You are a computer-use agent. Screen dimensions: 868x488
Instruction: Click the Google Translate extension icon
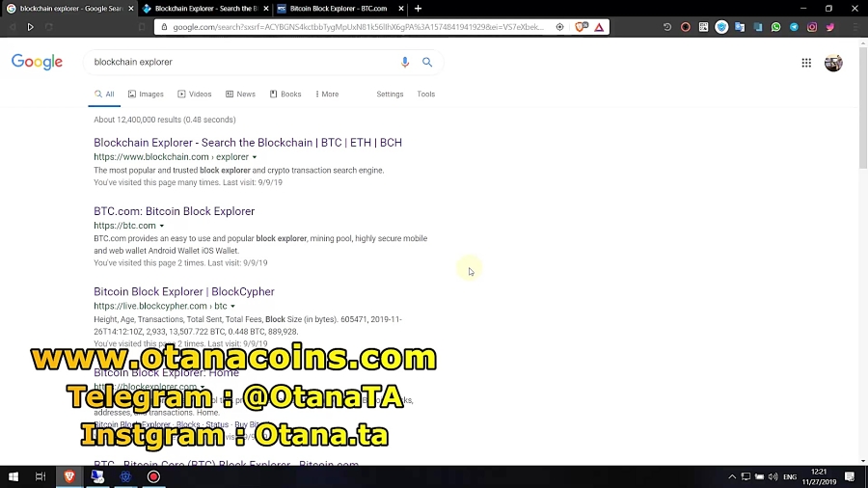[740, 27]
